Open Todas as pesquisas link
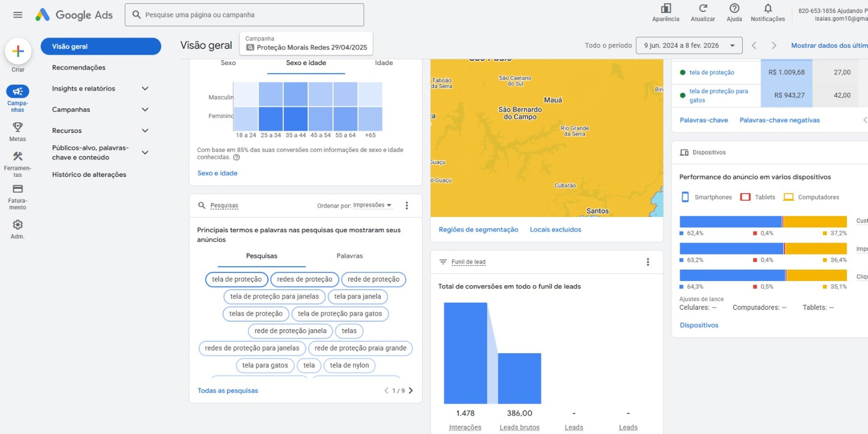The image size is (868, 434). pos(228,391)
